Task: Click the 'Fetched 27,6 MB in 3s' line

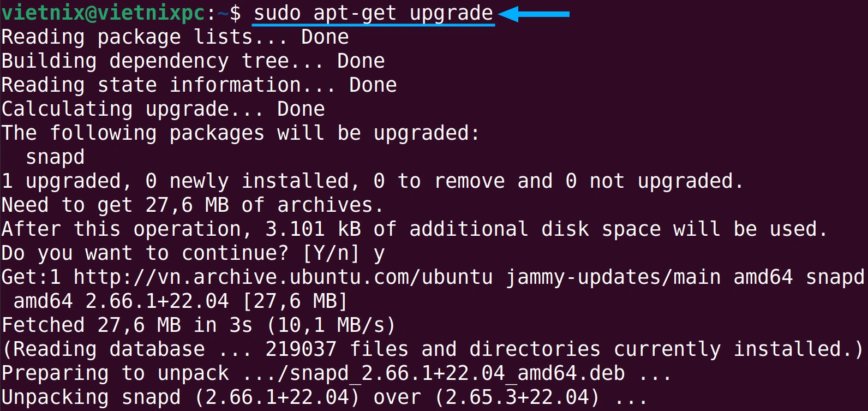Action: (x=199, y=325)
